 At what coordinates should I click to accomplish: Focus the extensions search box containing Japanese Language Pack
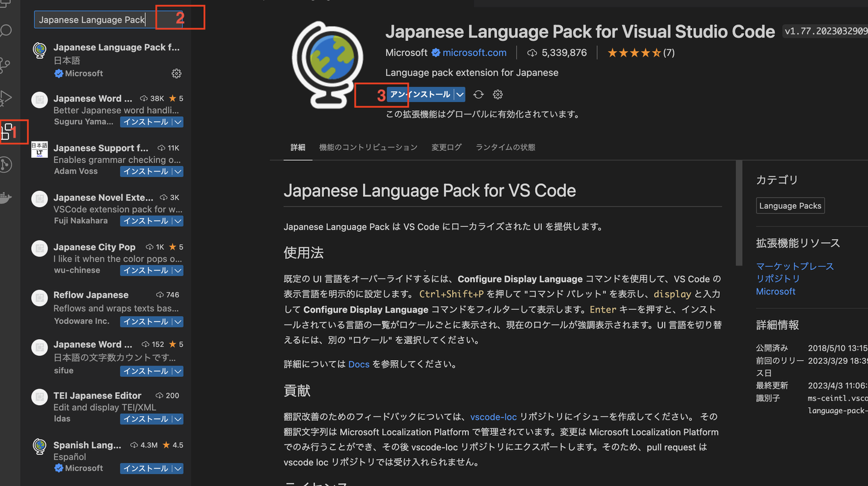pyautogui.click(x=108, y=20)
